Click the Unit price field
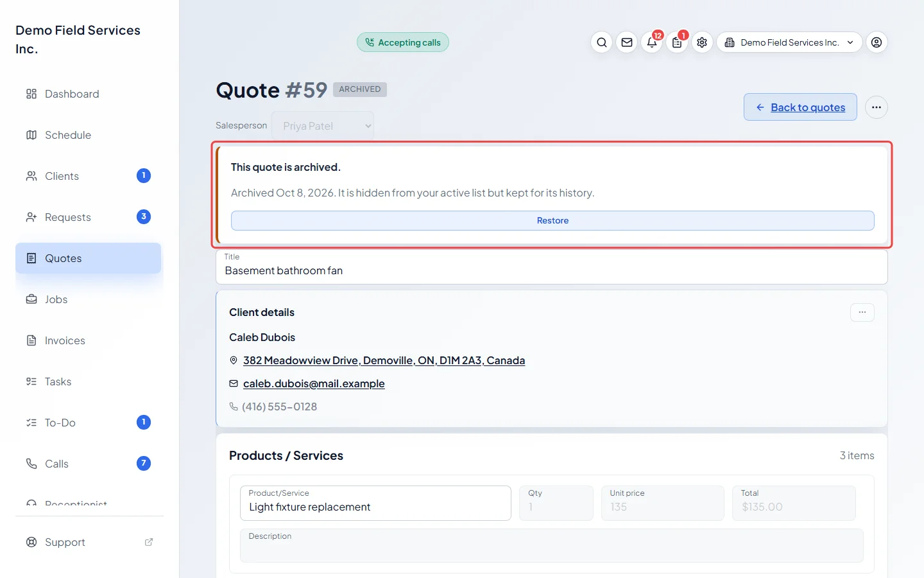Image resolution: width=924 pixels, height=578 pixels. point(663,503)
